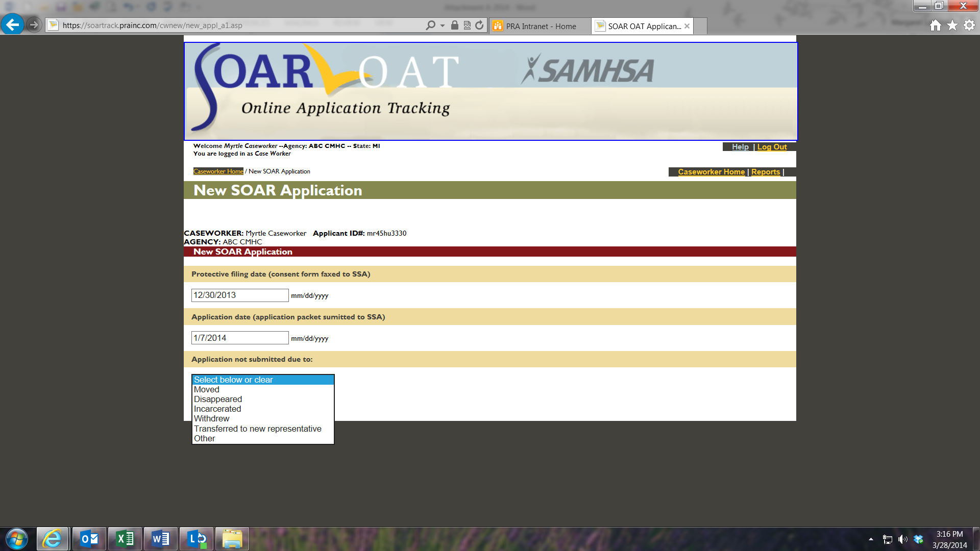
Task: Click the security lock icon in address bar
Action: [x=454, y=25]
